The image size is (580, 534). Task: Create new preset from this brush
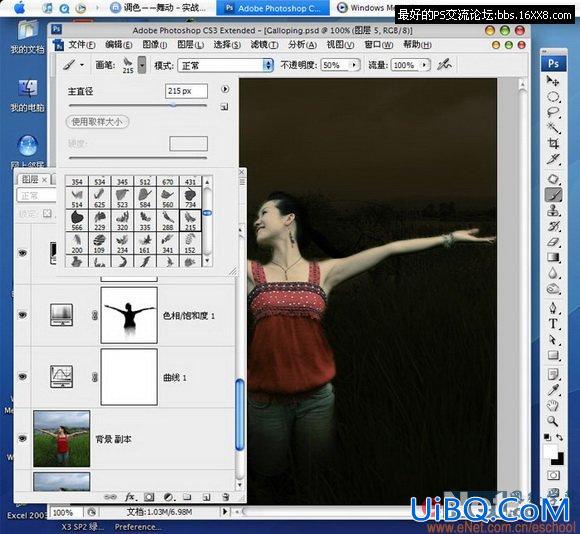pos(224,107)
